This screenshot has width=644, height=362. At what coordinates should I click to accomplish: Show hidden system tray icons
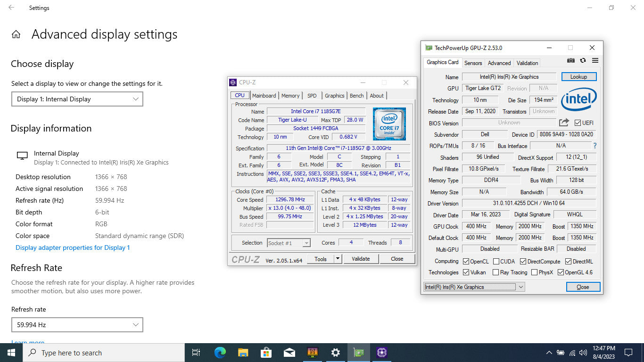[x=549, y=353]
